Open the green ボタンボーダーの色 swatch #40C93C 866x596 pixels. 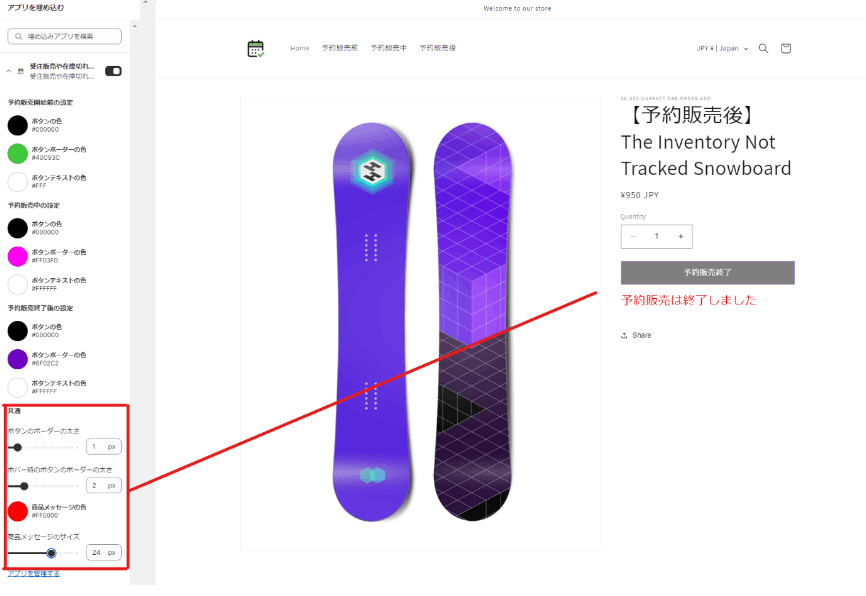(18, 154)
